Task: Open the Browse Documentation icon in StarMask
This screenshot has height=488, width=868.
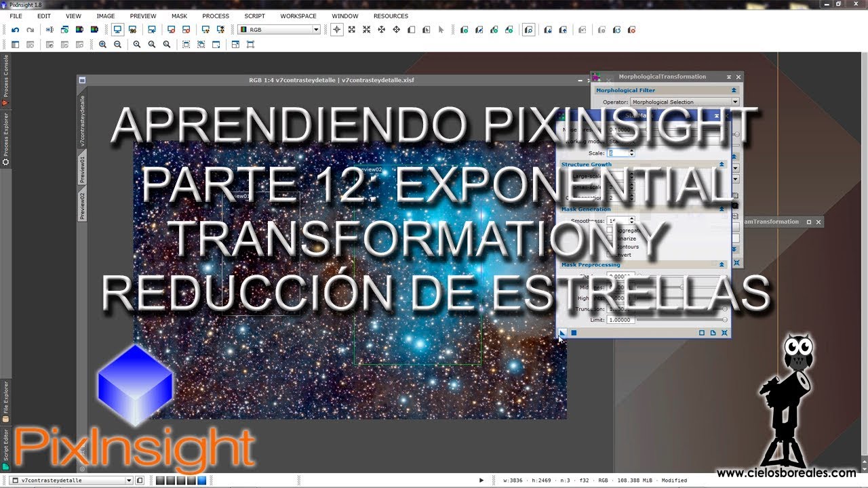Action: tap(713, 333)
